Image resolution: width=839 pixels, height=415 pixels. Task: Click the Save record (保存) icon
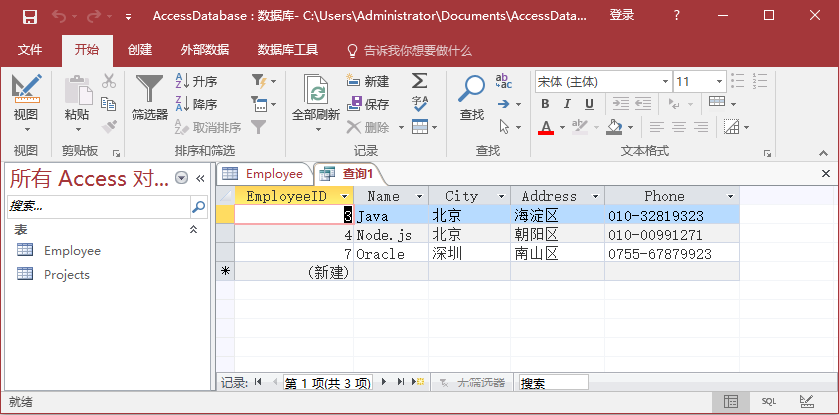point(354,104)
